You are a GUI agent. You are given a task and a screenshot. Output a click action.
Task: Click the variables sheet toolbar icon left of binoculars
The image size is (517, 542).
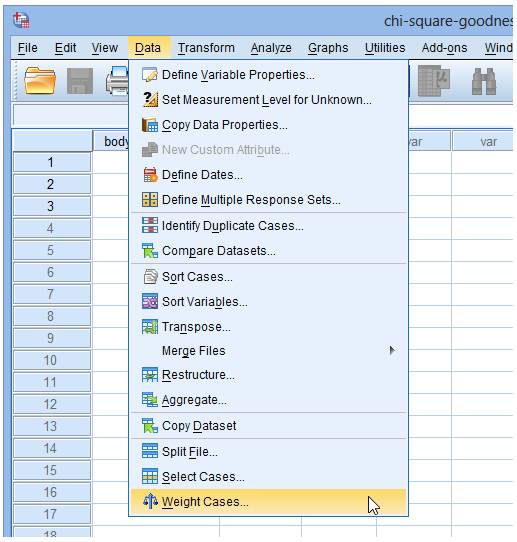click(434, 81)
